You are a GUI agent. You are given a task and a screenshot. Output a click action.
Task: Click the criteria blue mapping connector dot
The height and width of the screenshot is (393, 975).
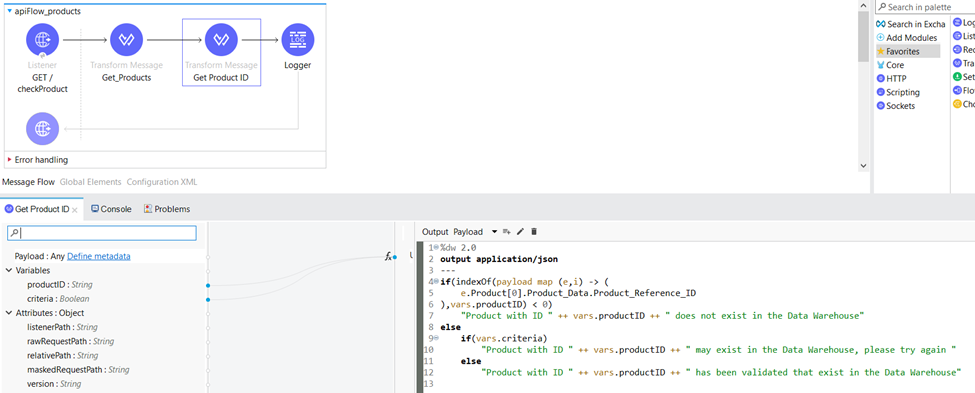208,300
